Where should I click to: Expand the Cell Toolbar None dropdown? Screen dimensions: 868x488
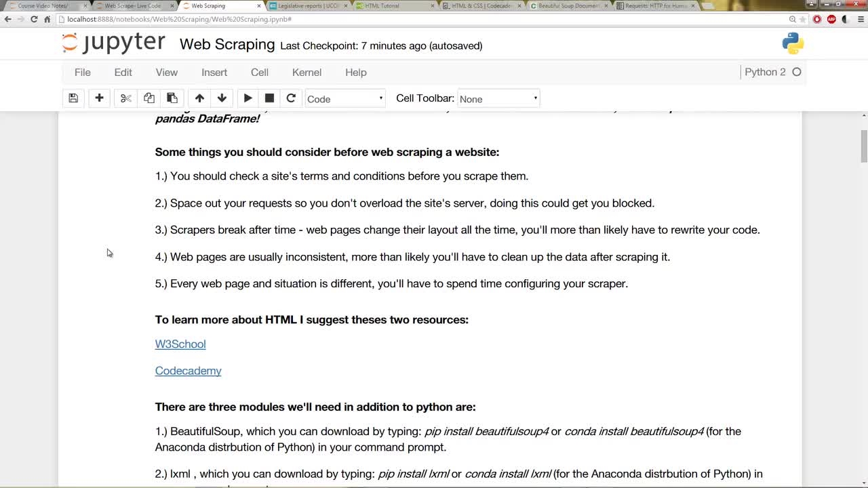(x=498, y=99)
